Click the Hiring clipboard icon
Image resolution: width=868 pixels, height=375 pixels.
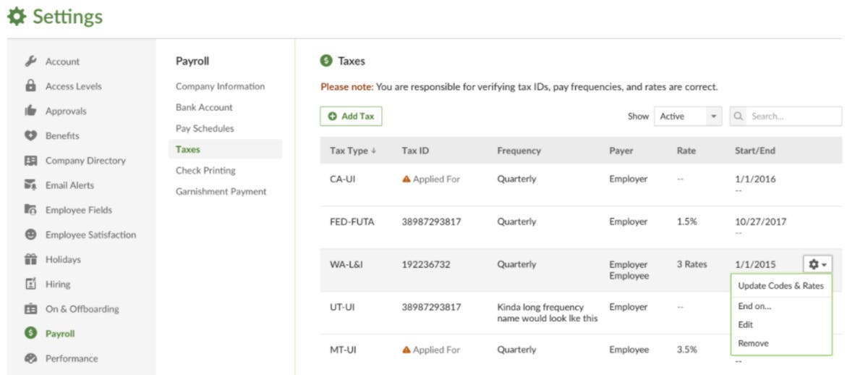tap(30, 284)
